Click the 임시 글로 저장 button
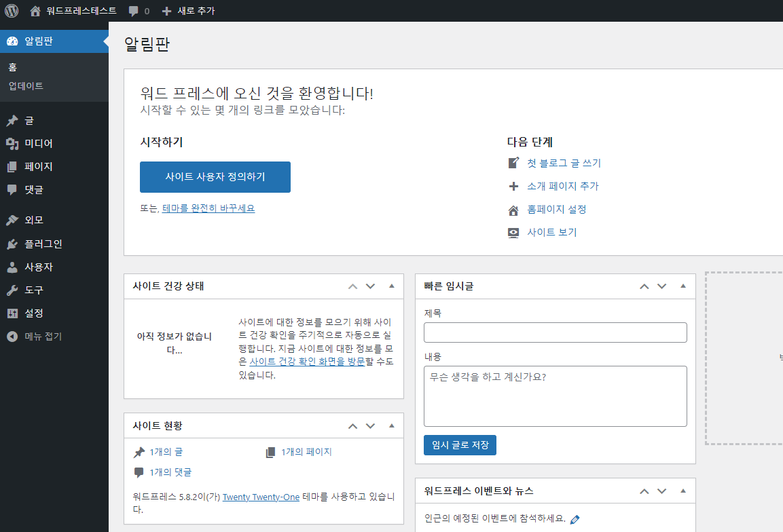 460,445
